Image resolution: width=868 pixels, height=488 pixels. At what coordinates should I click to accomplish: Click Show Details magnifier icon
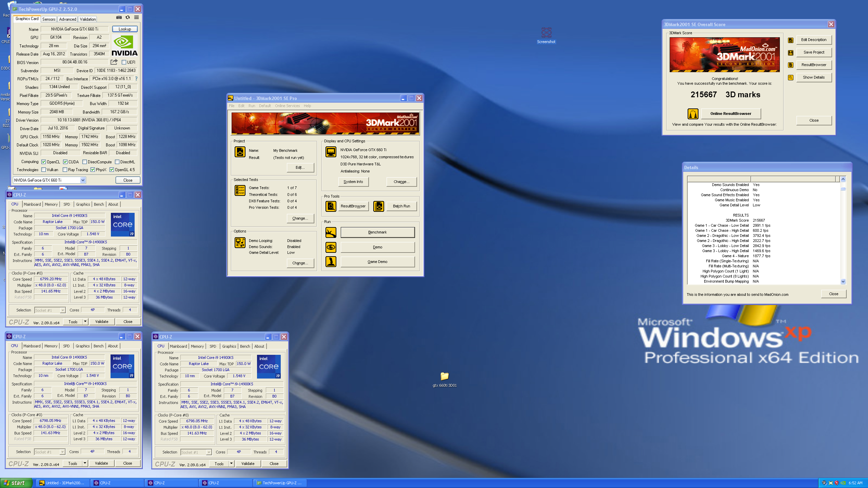(791, 78)
